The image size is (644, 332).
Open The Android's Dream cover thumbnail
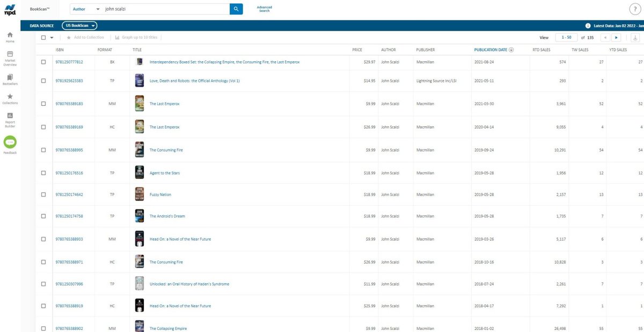point(140,216)
